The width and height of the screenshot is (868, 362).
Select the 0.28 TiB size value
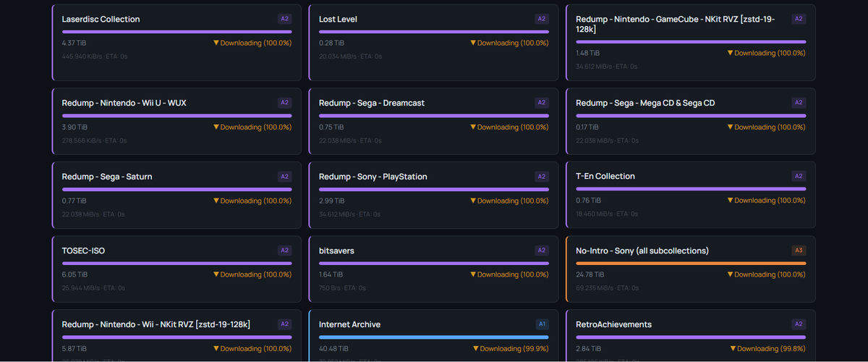[x=331, y=43]
